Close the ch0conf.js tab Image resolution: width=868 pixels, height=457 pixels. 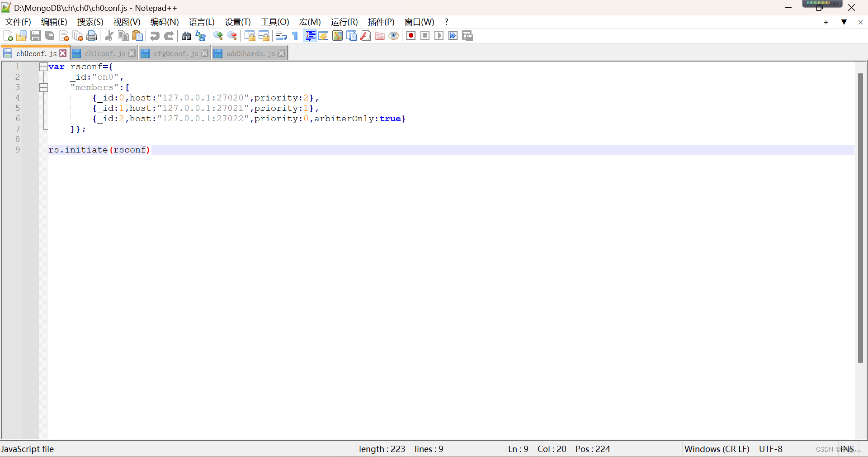63,53
